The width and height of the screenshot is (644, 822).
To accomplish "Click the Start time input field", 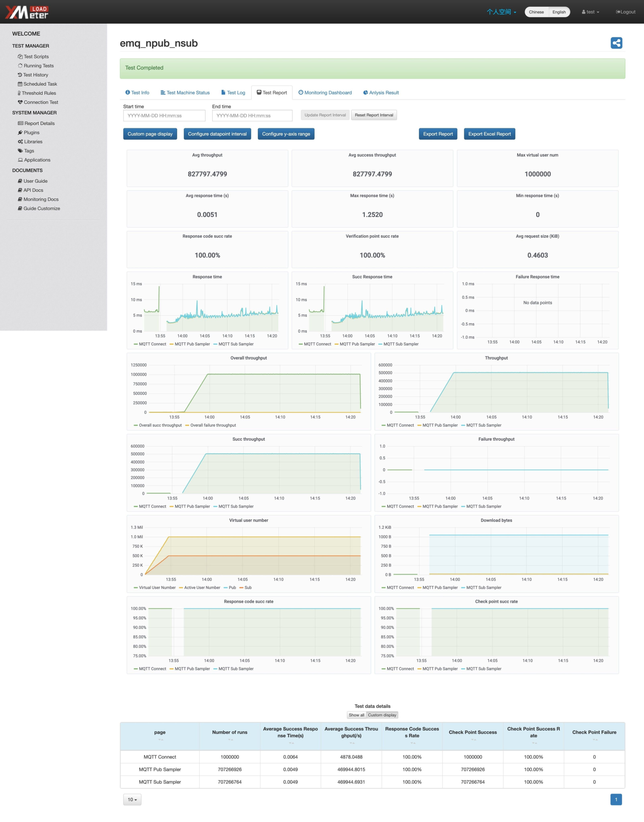I will 164,116.
